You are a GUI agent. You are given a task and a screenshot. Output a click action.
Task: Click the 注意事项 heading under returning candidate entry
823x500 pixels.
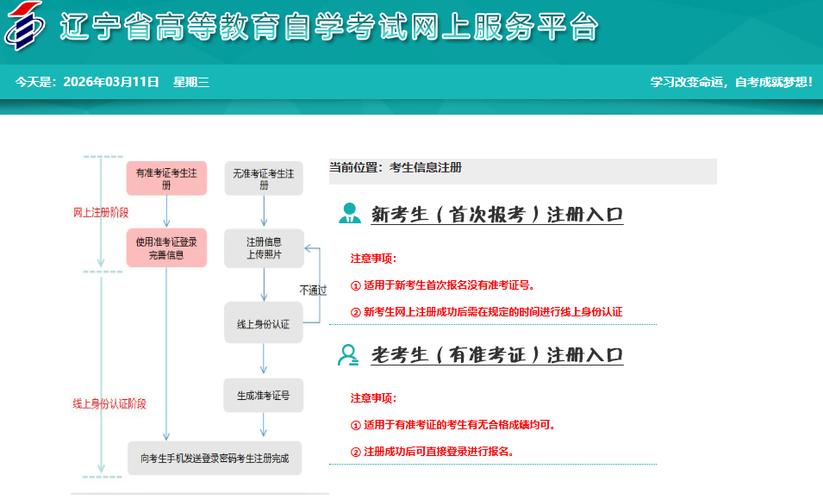(373, 398)
